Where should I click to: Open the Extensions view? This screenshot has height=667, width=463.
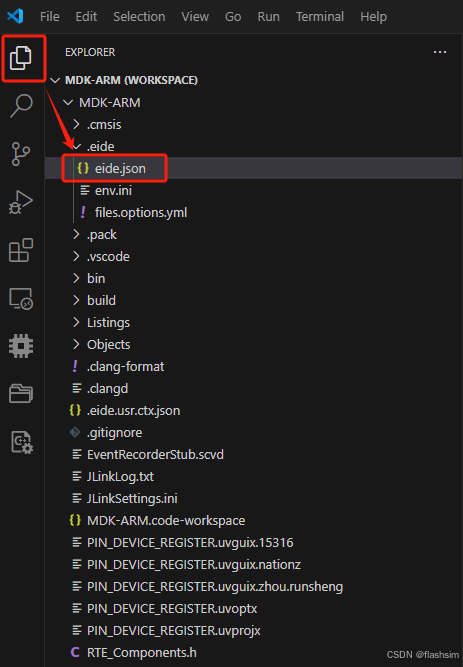[21, 250]
